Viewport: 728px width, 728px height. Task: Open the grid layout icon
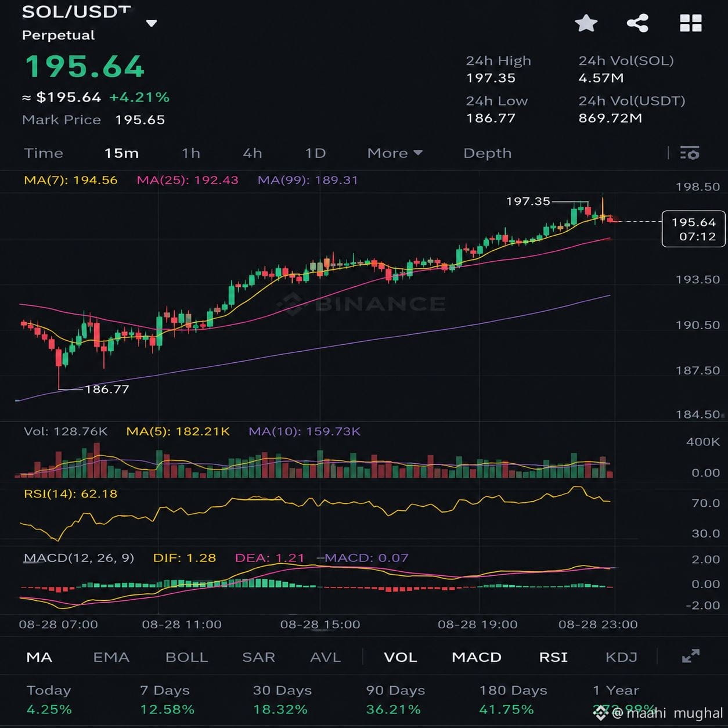690,23
